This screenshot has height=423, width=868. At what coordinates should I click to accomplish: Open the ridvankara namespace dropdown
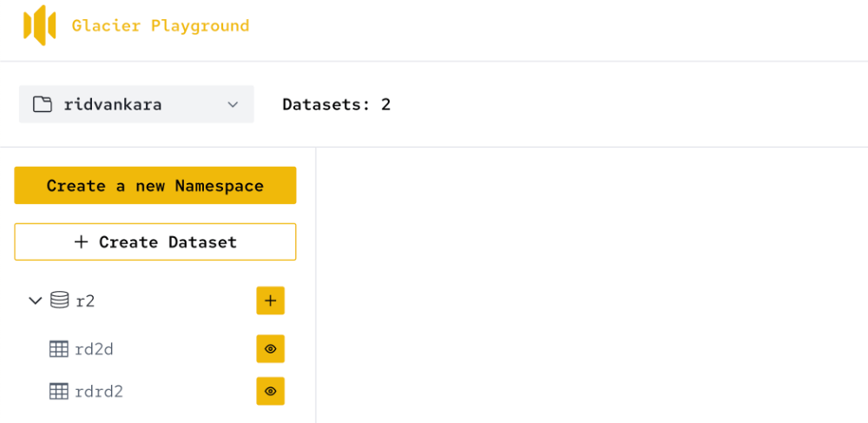136,104
